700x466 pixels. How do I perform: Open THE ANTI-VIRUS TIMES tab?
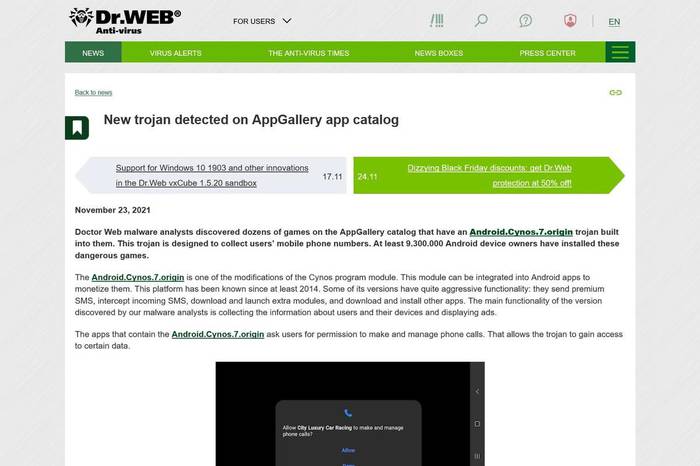point(308,53)
